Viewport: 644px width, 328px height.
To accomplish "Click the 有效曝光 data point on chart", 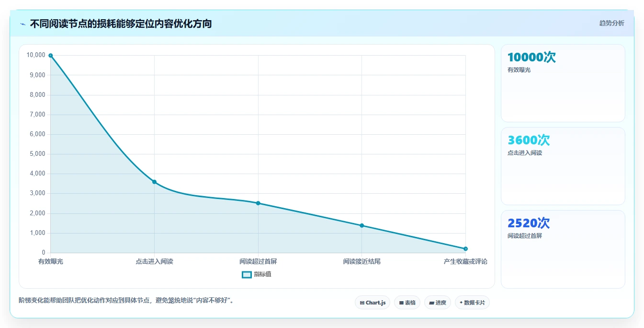I will [x=50, y=56].
